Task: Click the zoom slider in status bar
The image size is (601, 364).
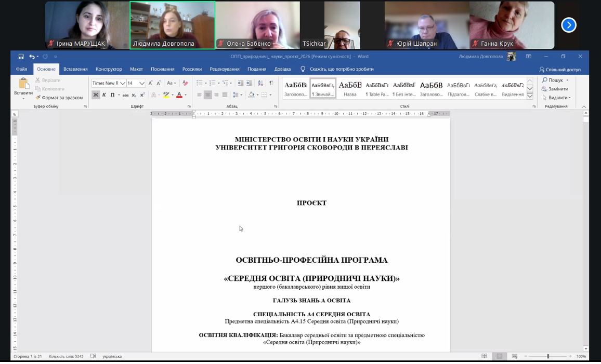Action: 547,356
